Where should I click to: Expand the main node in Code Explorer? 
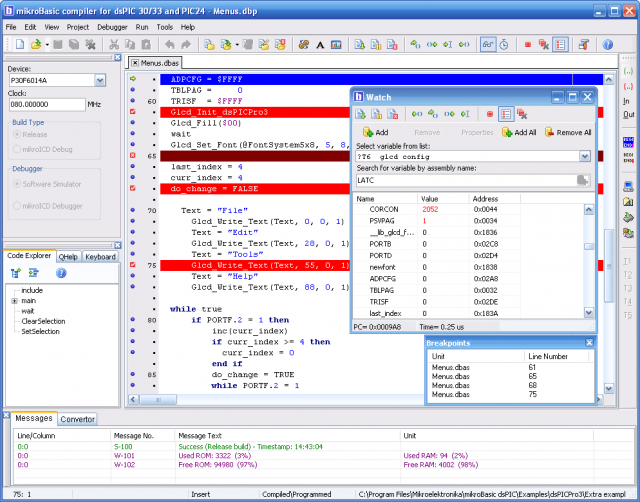[x=15, y=301]
